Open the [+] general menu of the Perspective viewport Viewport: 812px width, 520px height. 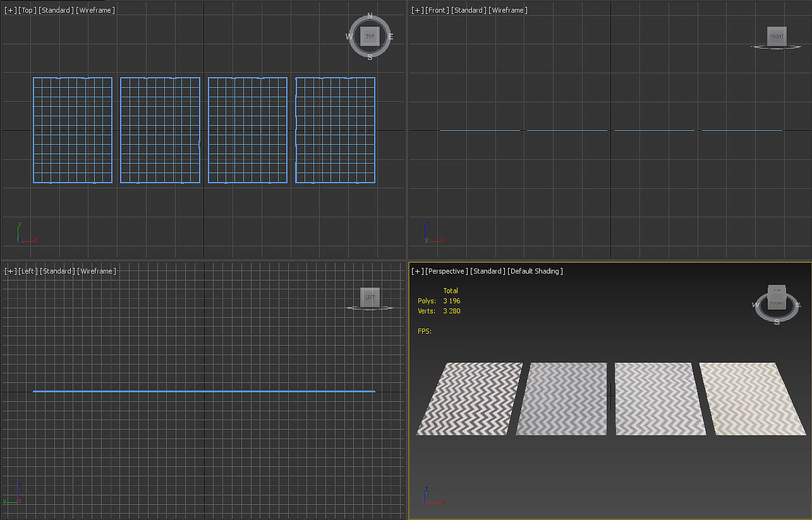coord(418,271)
